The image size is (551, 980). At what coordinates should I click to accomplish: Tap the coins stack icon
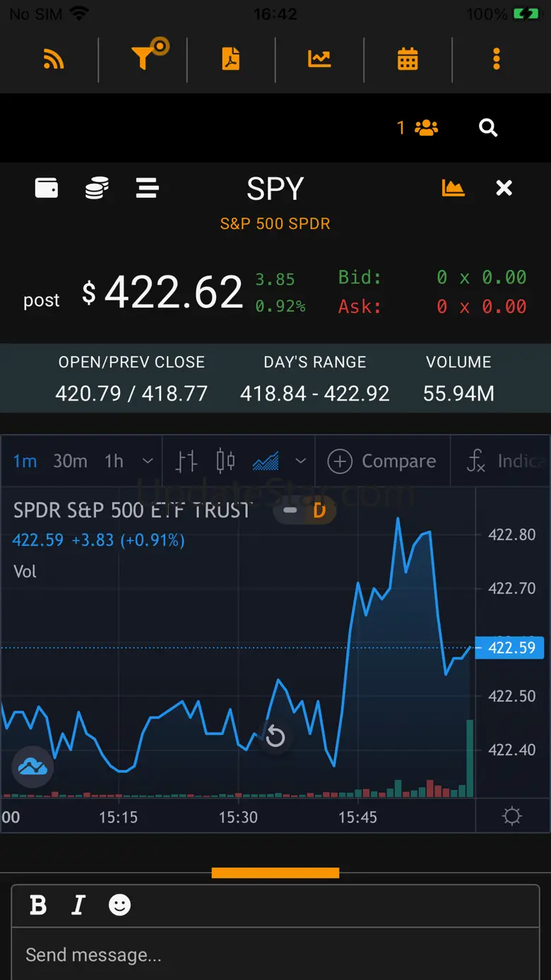click(97, 188)
